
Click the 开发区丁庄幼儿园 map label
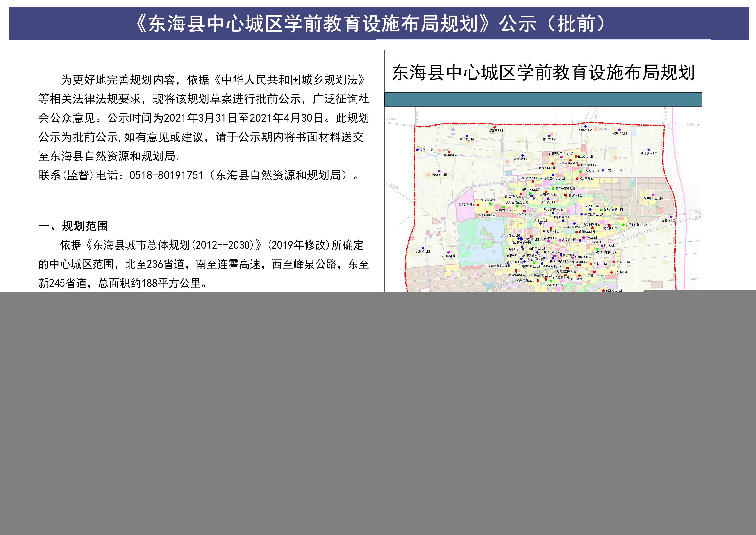pos(616,170)
